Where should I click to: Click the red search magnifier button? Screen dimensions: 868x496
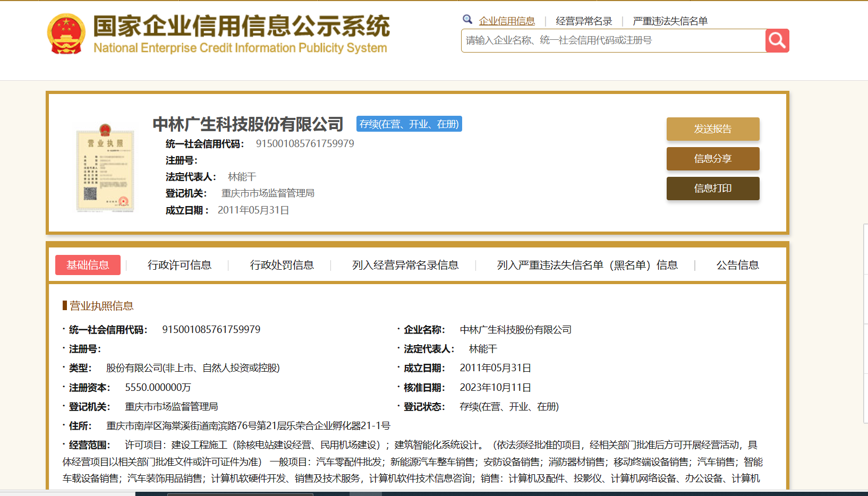(777, 40)
